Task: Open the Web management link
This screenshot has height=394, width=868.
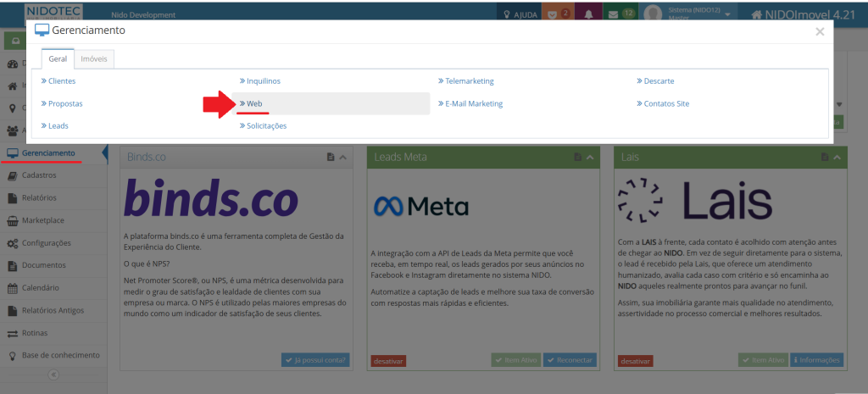Action: pyautogui.click(x=254, y=103)
